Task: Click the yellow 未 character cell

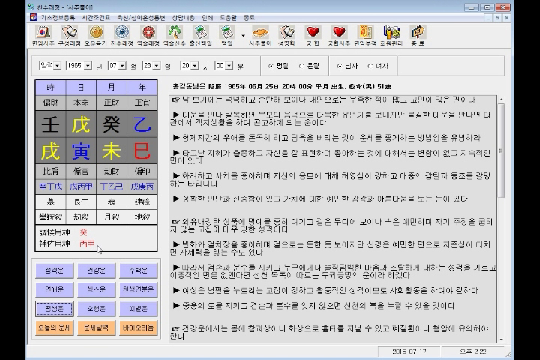Action: (112, 151)
